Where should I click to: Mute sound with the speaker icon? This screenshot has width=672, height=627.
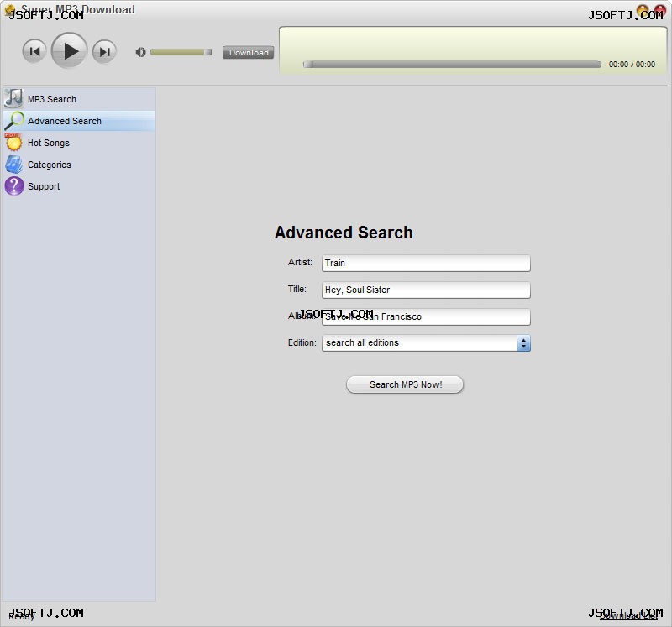(x=140, y=52)
